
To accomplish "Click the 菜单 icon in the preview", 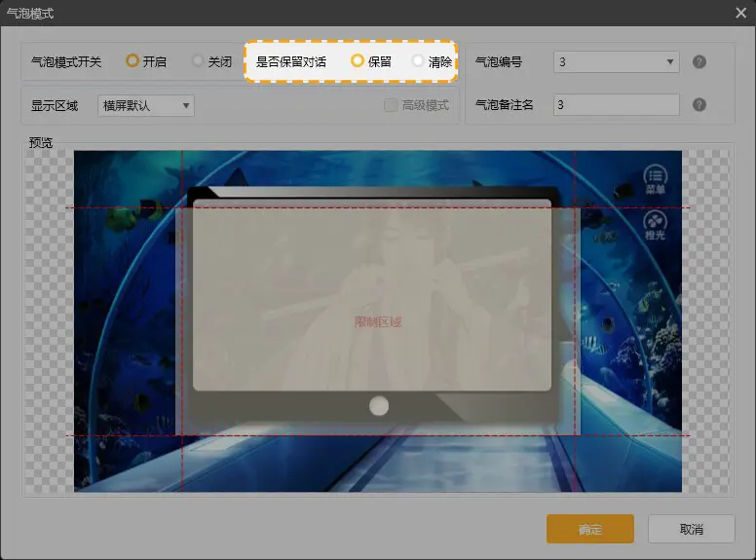I will coord(656,179).
